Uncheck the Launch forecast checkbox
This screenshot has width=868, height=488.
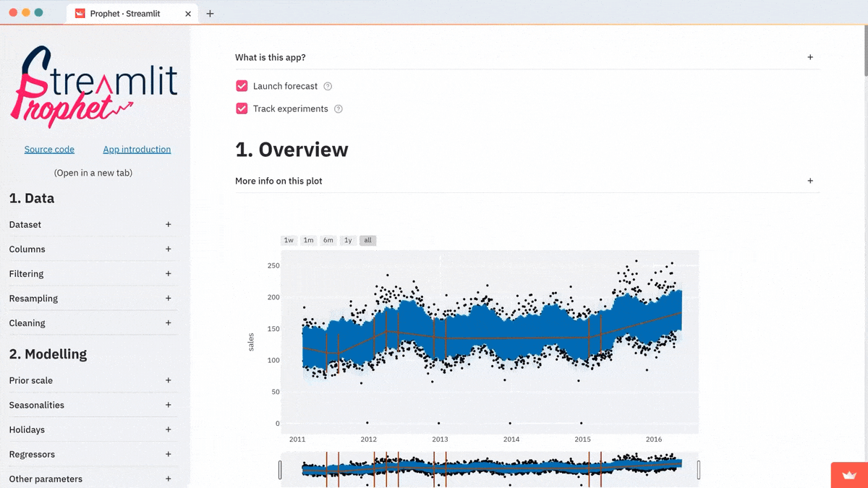241,85
